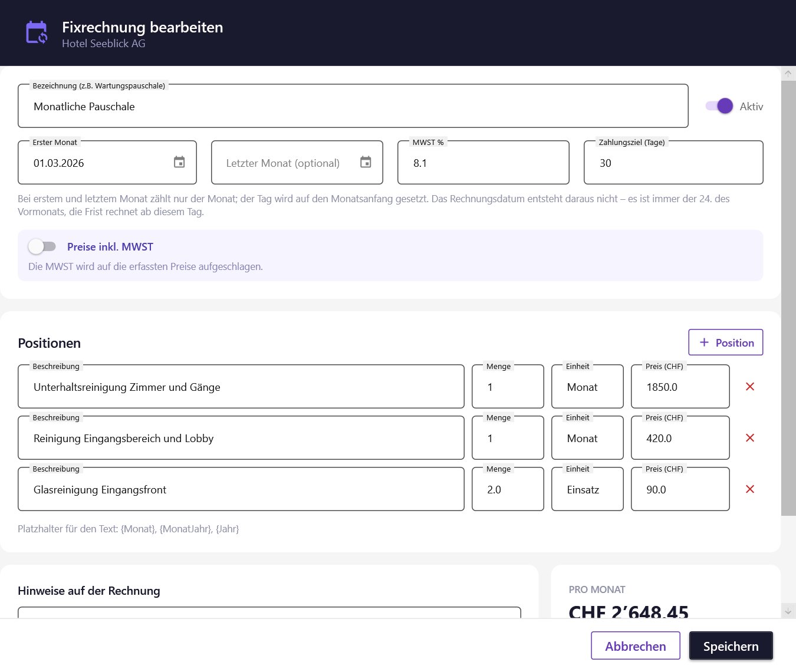Image resolution: width=796 pixels, height=672 pixels.
Task: Click the Abbrechen button
Action: click(x=636, y=646)
